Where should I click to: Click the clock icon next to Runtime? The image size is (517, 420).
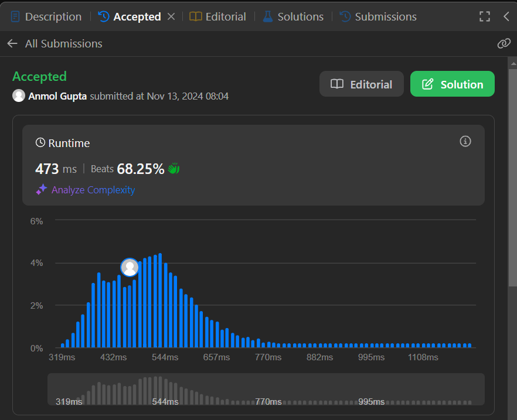[x=40, y=143]
